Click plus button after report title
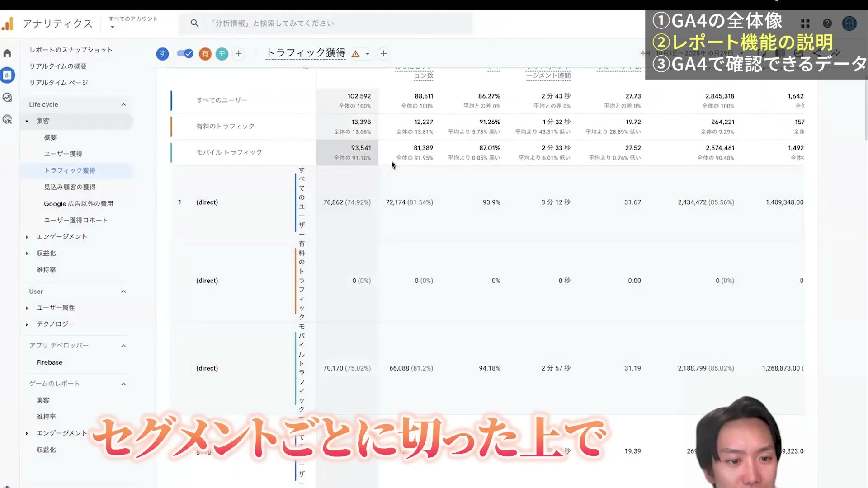 click(x=383, y=54)
